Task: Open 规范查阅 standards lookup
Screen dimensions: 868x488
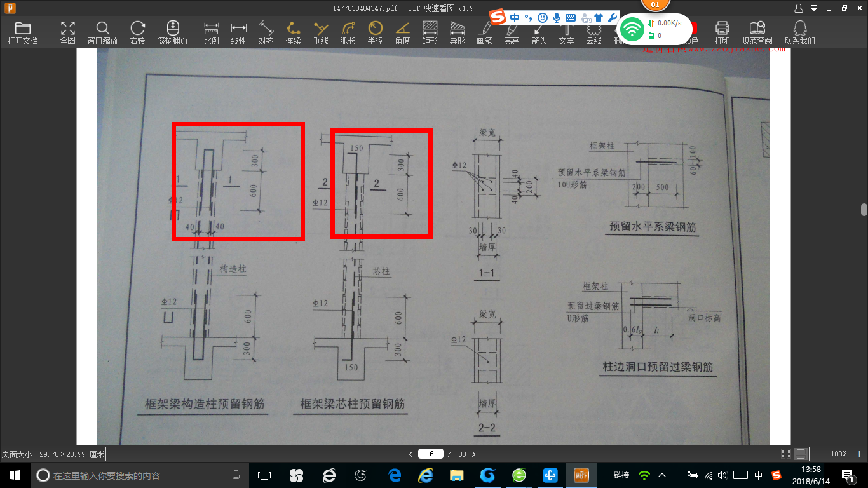Action: coord(757,32)
